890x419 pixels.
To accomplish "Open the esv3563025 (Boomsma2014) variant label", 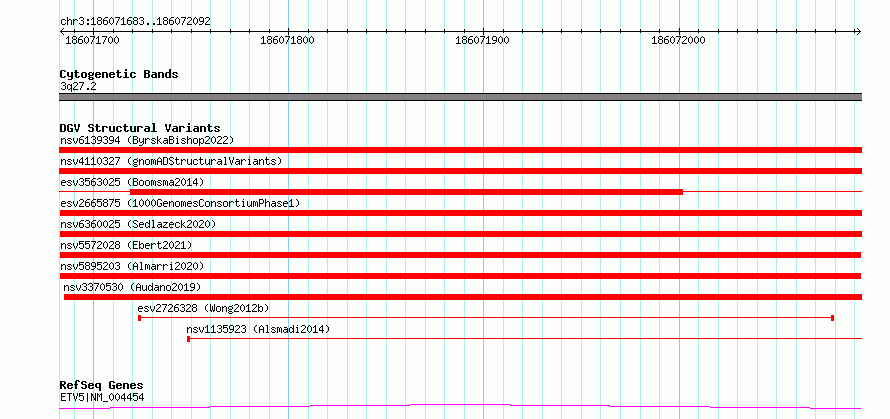I will [x=132, y=182].
